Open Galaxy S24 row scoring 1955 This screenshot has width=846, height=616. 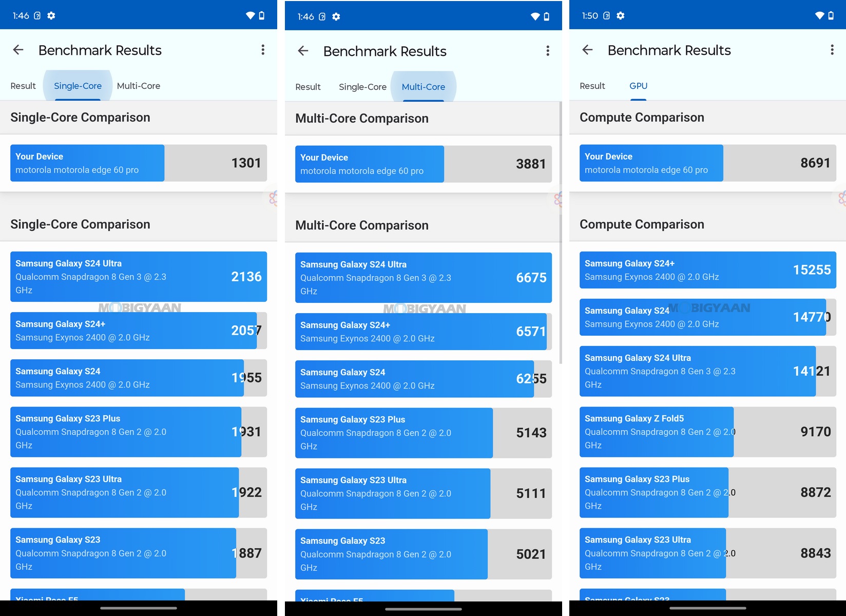(x=139, y=378)
